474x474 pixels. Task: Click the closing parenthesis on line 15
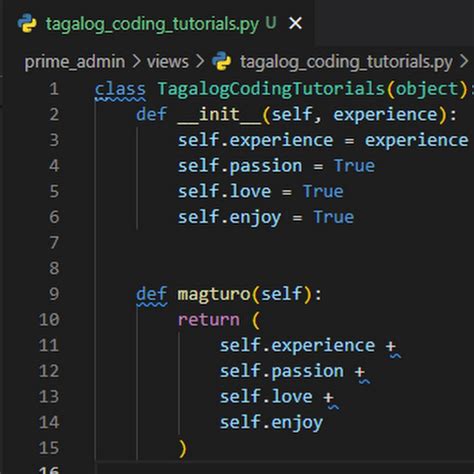point(183,449)
